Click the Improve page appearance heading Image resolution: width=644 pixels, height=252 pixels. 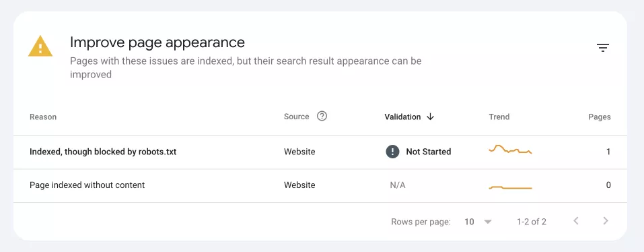157,42
